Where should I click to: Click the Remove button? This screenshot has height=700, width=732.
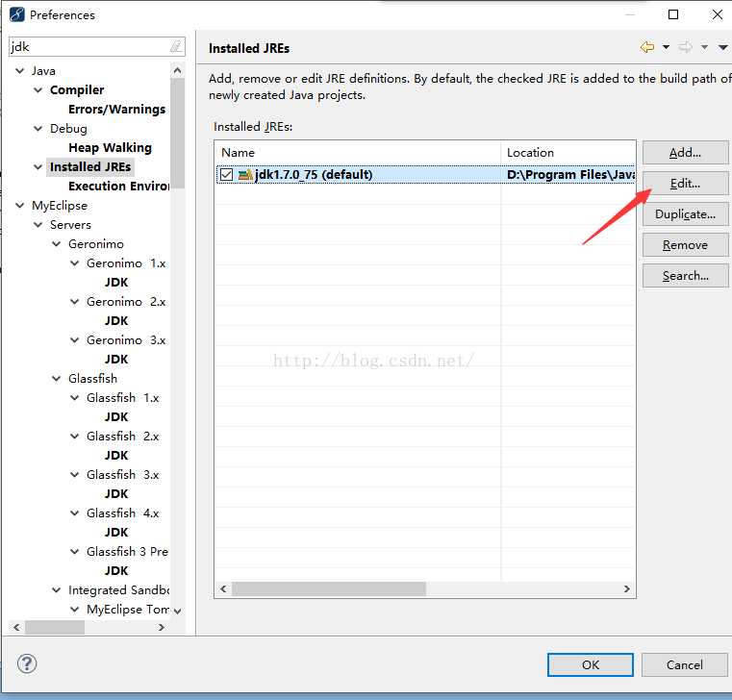(685, 245)
